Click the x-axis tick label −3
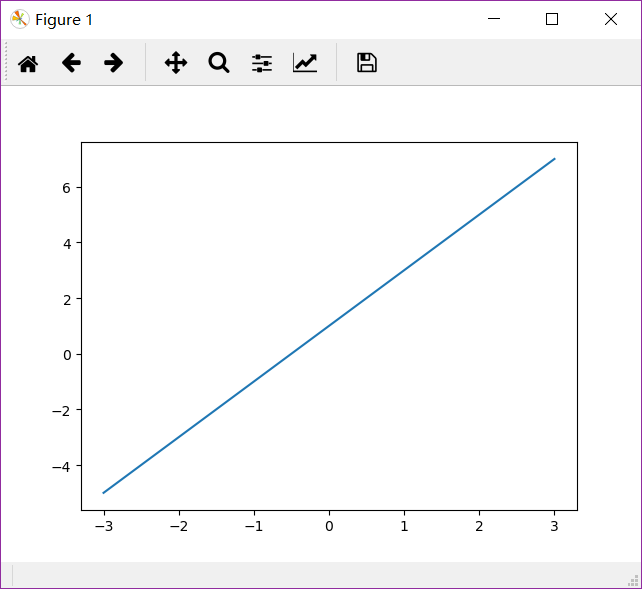The height and width of the screenshot is (589, 642). tap(104, 526)
